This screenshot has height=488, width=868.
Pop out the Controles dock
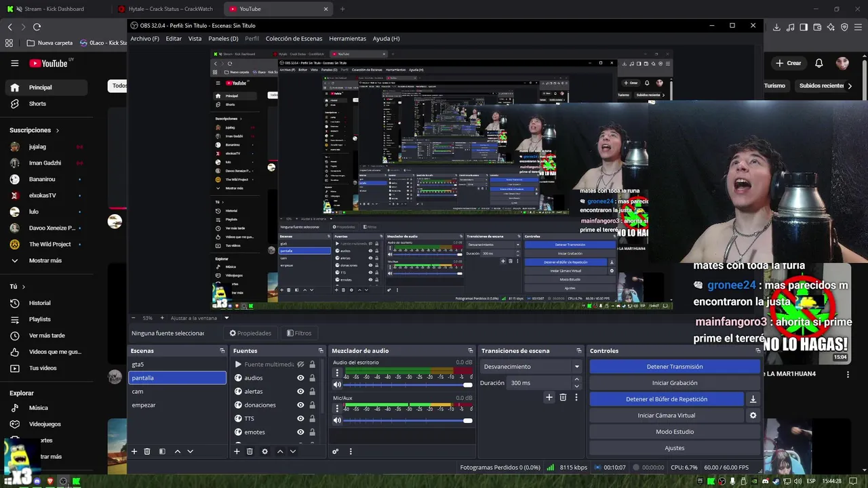(x=757, y=350)
